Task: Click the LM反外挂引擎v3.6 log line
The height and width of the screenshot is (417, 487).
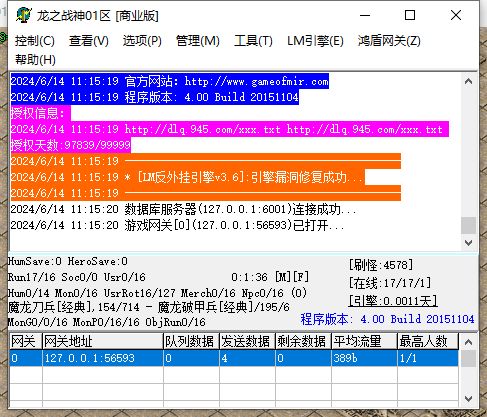Action: tap(187, 177)
